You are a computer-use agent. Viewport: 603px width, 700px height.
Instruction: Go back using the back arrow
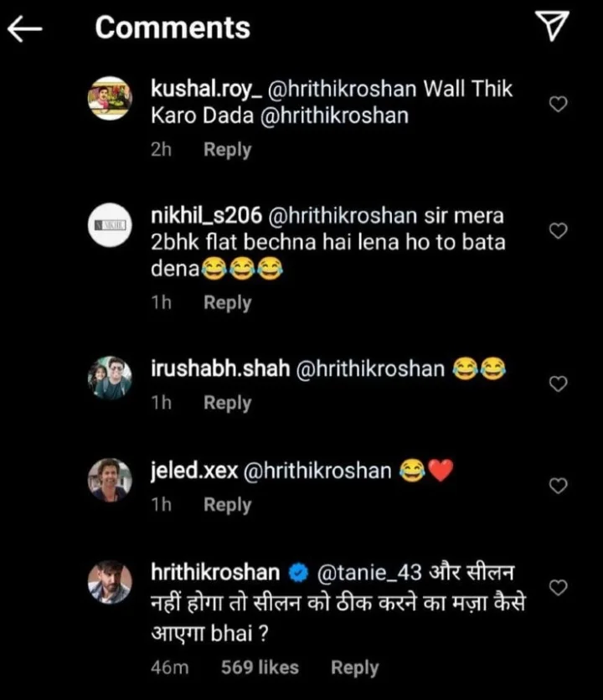point(25,28)
